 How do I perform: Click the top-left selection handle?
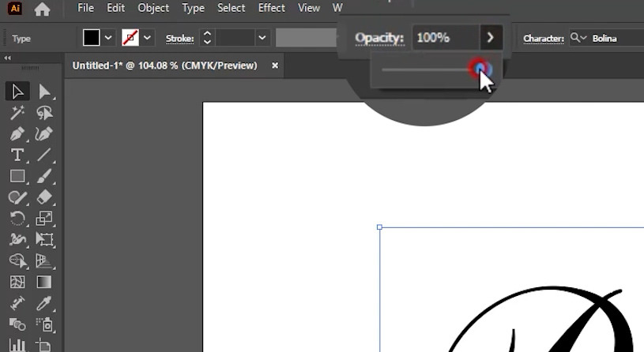(379, 227)
